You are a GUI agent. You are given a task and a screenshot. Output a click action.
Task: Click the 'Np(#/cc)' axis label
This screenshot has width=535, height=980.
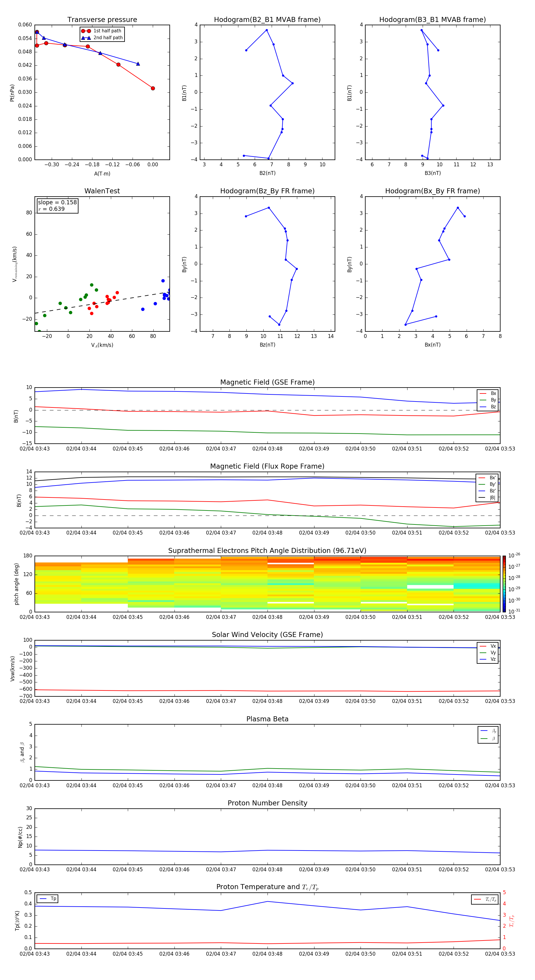[20, 837]
